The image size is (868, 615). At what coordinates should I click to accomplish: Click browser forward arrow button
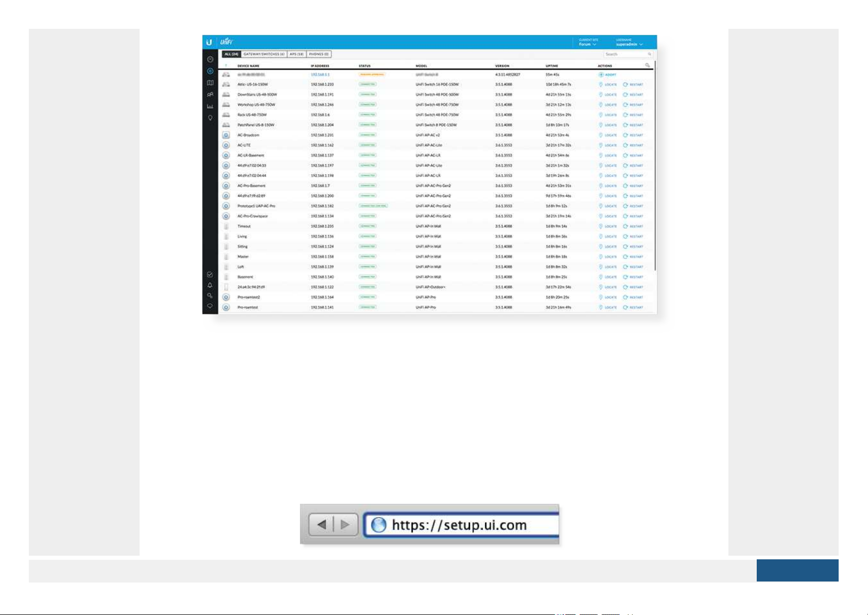[x=345, y=525]
